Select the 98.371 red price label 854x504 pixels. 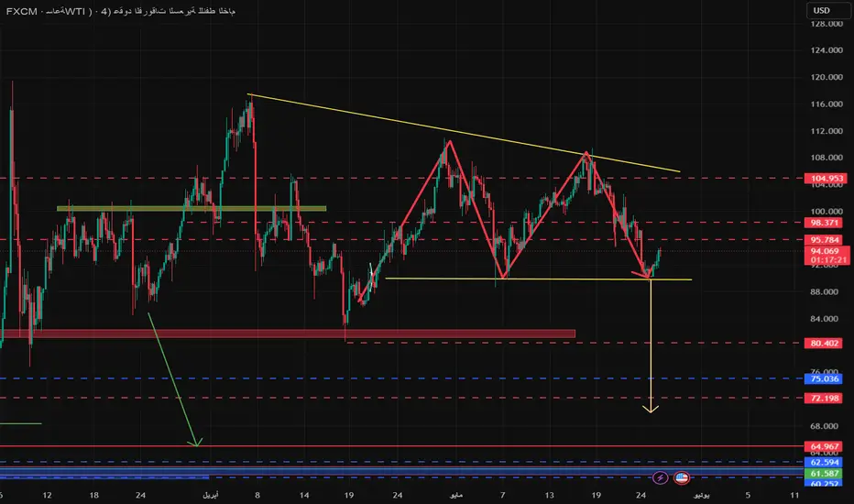[824, 223]
